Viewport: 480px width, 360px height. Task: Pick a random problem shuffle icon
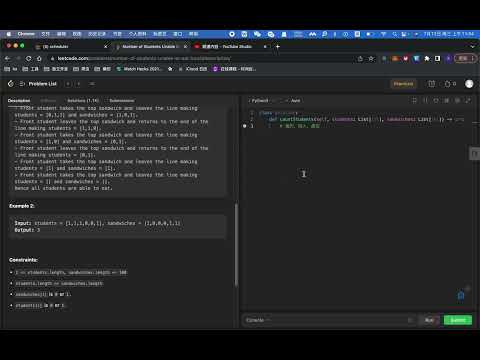pos(92,84)
